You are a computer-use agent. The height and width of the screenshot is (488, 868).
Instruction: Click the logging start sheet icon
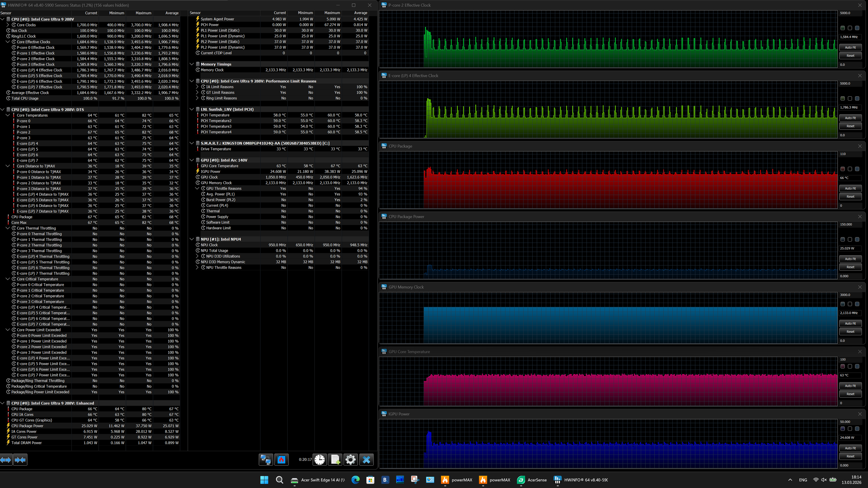coord(335,459)
